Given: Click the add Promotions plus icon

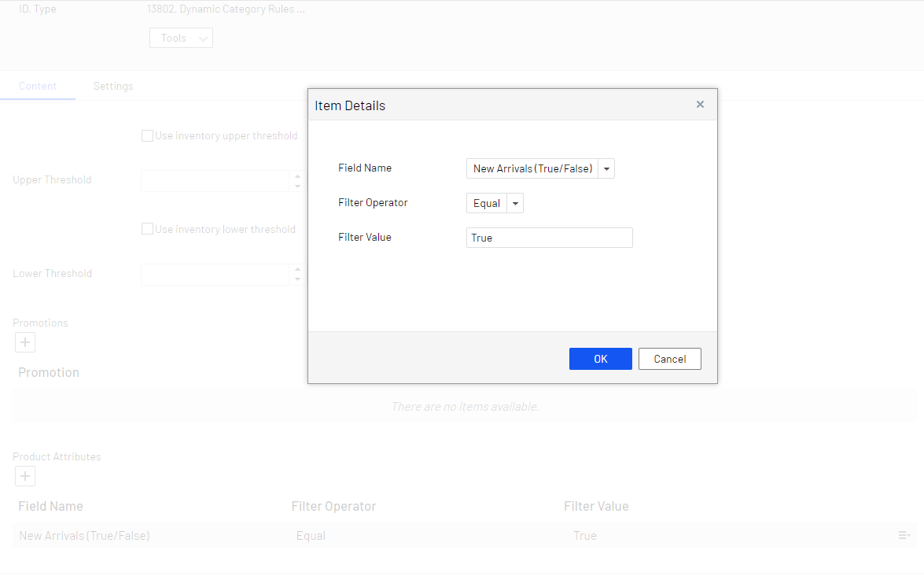Looking at the screenshot, I should pyautogui.click(x=25, y=342).
